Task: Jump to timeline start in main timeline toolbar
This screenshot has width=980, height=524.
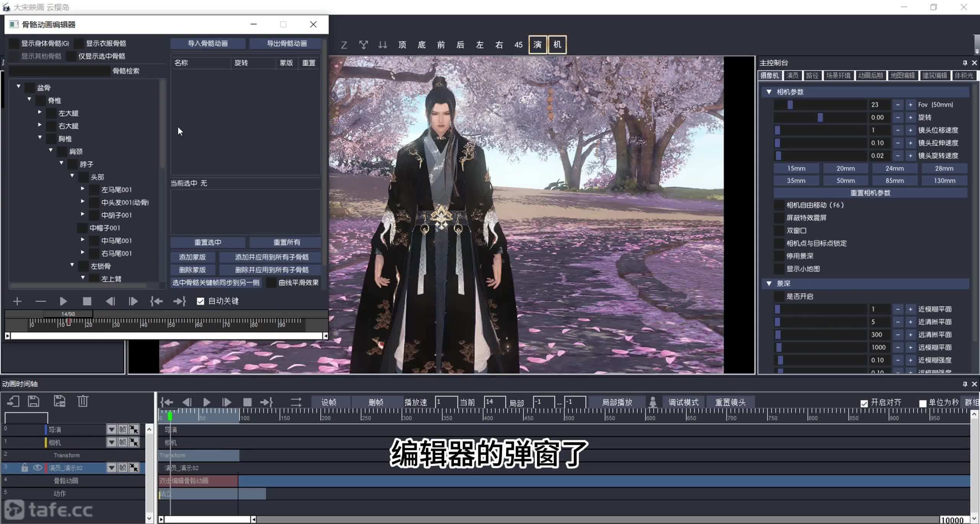Action: [167, 402]
